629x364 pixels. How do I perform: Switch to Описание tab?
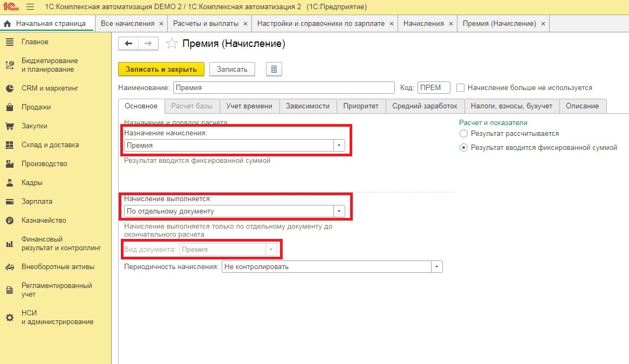583,106
